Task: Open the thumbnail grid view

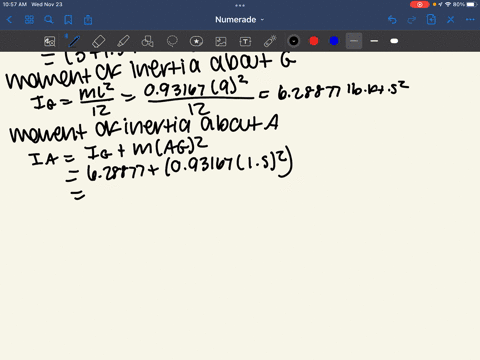Action: pos(29,20)
